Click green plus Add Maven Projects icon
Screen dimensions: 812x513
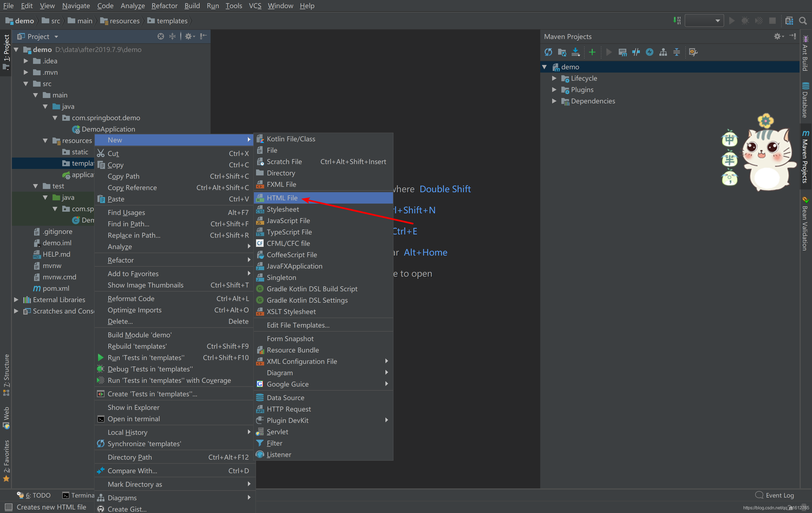592,52
